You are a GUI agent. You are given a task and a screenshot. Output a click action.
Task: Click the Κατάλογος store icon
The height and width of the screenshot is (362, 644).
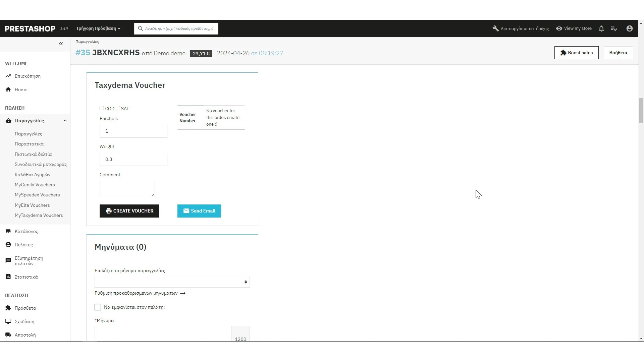click(8, 231)
